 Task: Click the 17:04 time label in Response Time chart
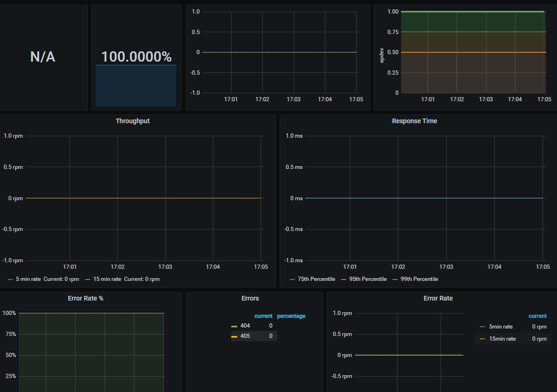pyautogui.click(x=494, y=266)
